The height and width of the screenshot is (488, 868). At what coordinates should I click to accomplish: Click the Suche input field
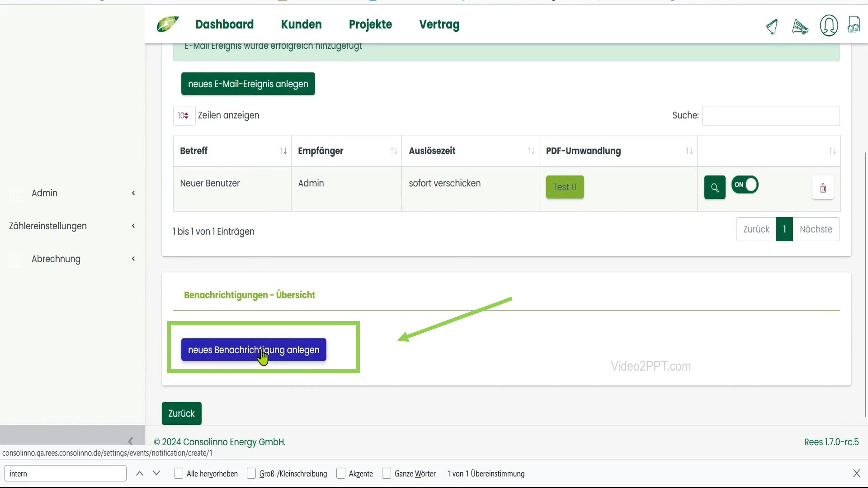pos(771,115)
